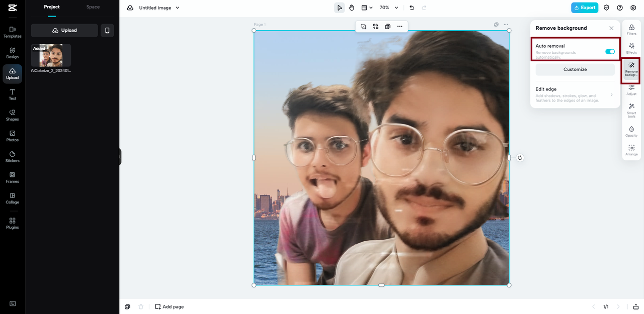Select the hand pan tool
Viewport: 644px width, 314px height.
coord(352,8)
